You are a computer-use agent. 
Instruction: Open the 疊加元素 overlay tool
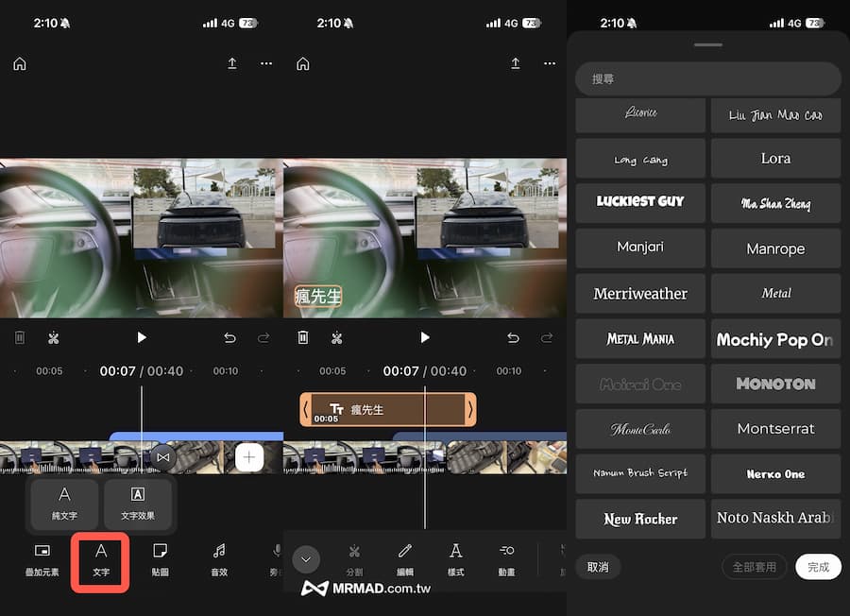[x=42, y=561]
